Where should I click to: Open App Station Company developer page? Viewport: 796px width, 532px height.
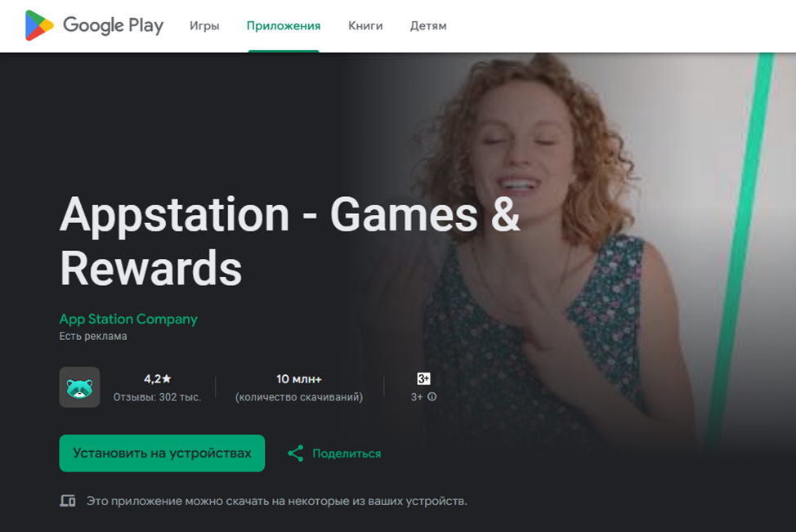click(128, 319)
